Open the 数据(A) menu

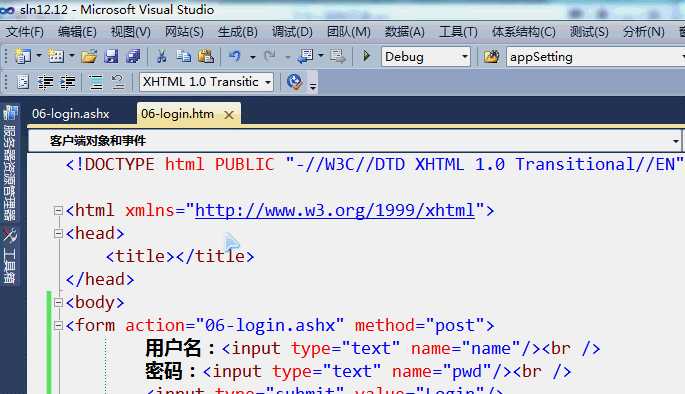pyautogui.click(x=405, y=31)
